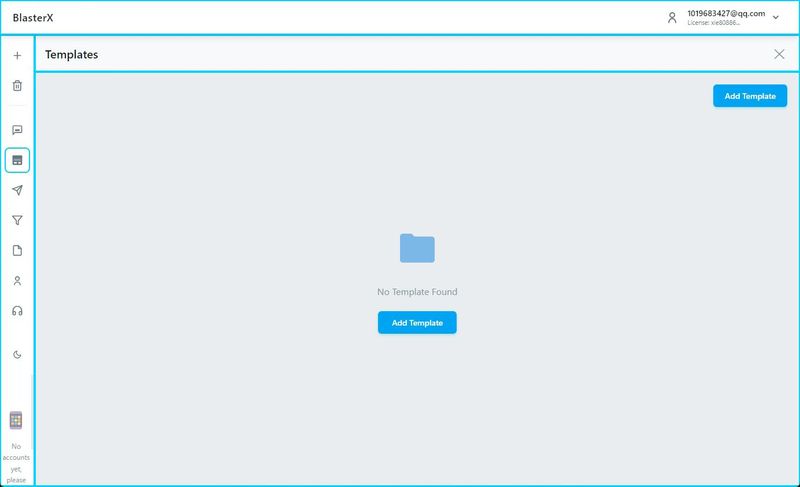
Task: Click the trash bin icon in sidebar
Action: tap(17, 85)
